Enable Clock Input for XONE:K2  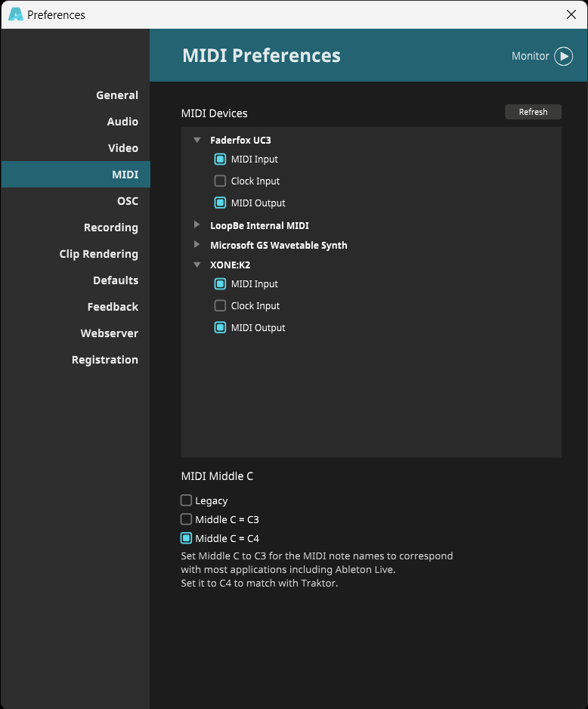[x=220, y=305]
